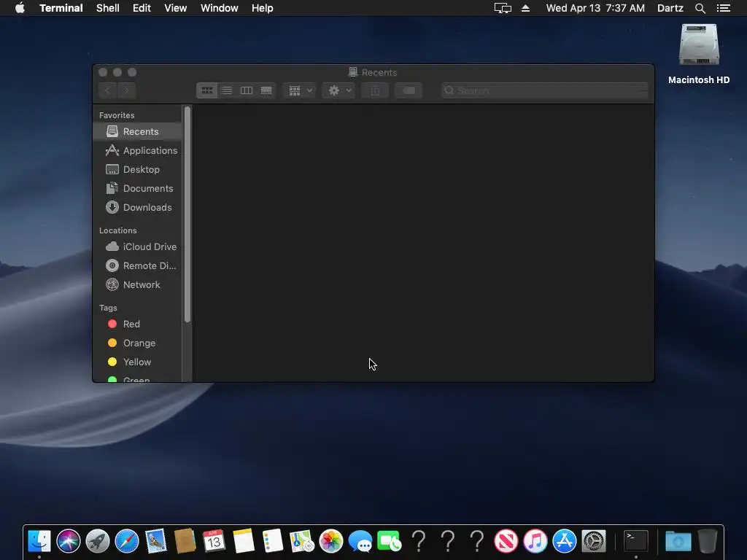The height and width of the screenshot is (560, 747).
Task: Select Desktop in Finder sidebar
Action: [137, 169]
